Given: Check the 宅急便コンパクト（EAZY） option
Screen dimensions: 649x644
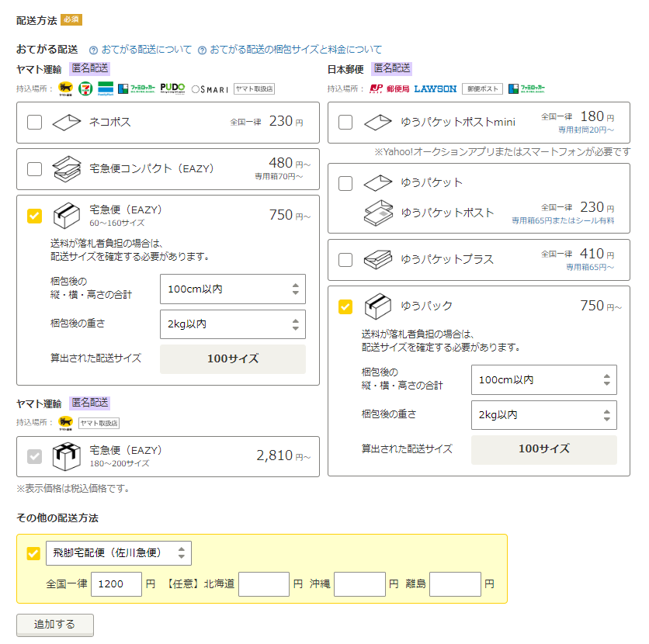Looking at the screenshot, I should click(x=34, y=169).
